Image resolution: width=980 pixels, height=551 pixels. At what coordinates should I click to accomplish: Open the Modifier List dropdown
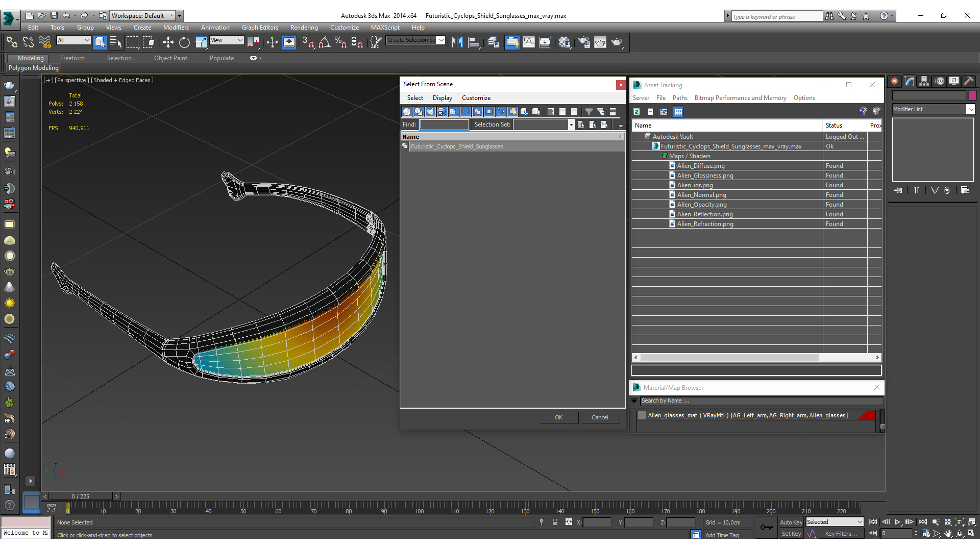(x=970, y=109)
